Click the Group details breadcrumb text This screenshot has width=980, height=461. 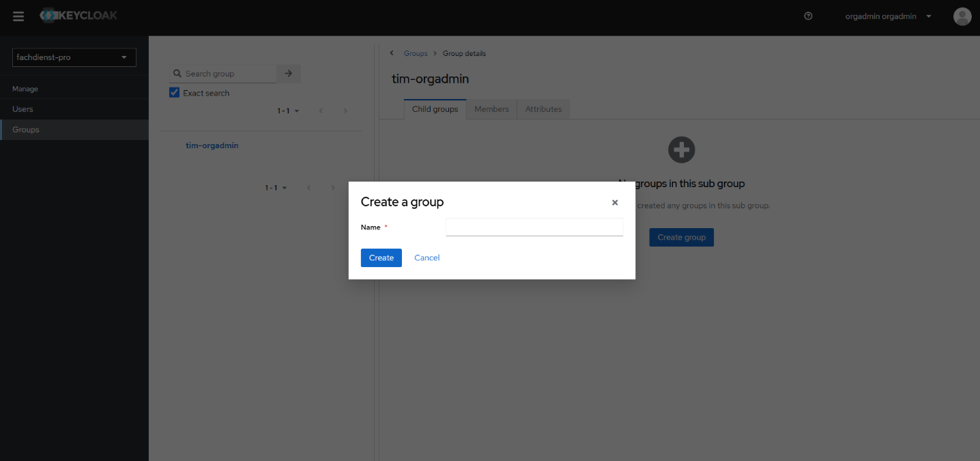point(465,53)
